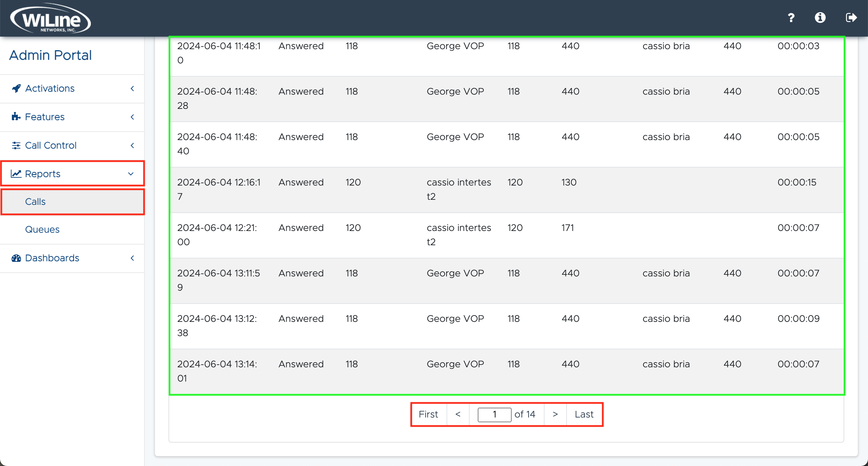This screenshot has width=868, height=466.
Task: Click the Call Control sliders icon
Action: click(x=16, y=145)
